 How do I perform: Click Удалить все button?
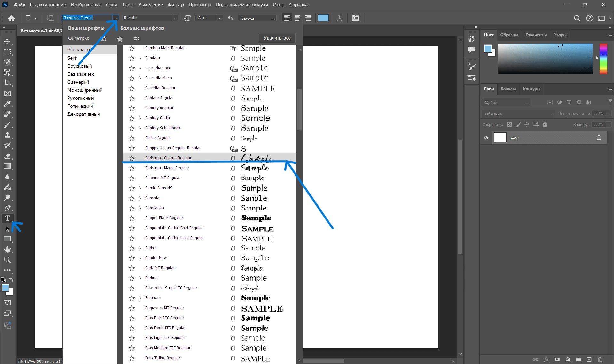[x=277, y=38]
